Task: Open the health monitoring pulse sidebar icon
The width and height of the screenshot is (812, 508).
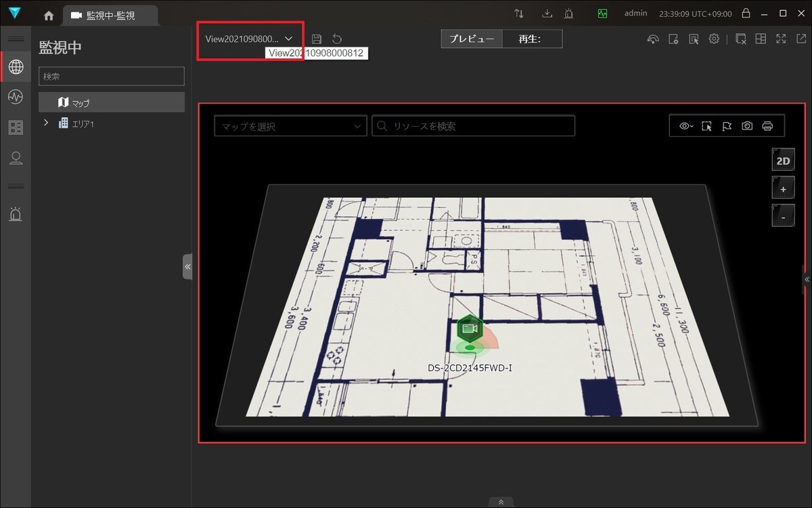Action: coord(16,97)
